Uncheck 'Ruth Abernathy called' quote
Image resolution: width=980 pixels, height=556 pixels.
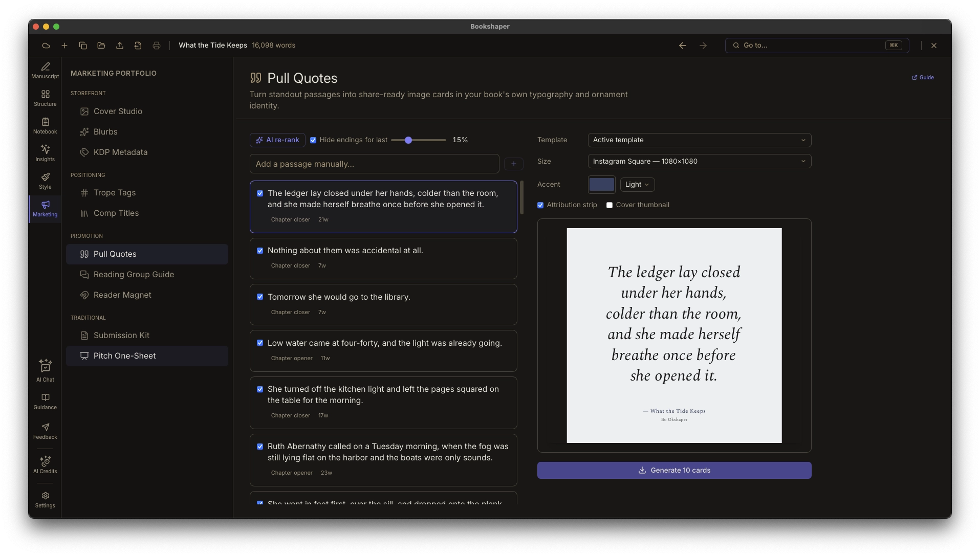point(260,447)
